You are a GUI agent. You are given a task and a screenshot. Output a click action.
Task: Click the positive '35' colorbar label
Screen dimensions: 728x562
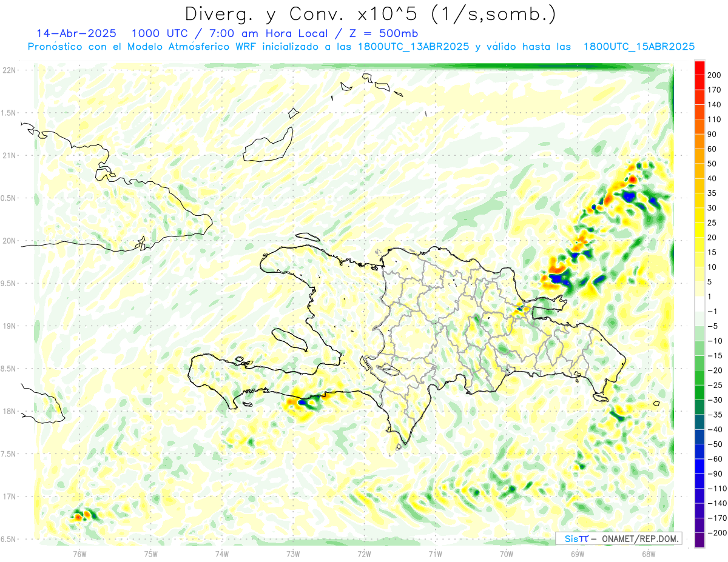coord(712,193)
